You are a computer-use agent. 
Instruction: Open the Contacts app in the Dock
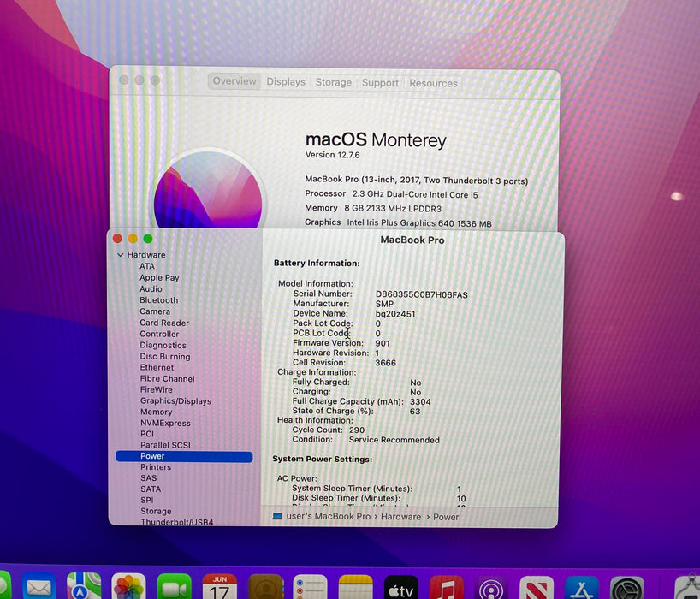(265, 586)
